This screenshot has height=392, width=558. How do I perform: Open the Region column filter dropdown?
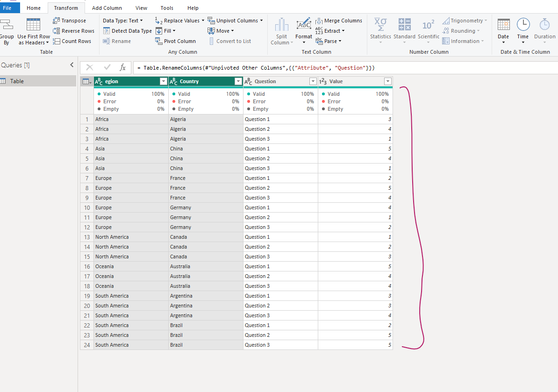click(x=164, y=81)
